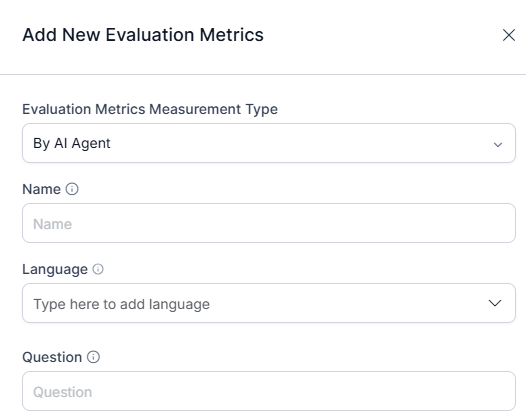
Task: Click the Name field label
Action: click(x=41, y=189)
